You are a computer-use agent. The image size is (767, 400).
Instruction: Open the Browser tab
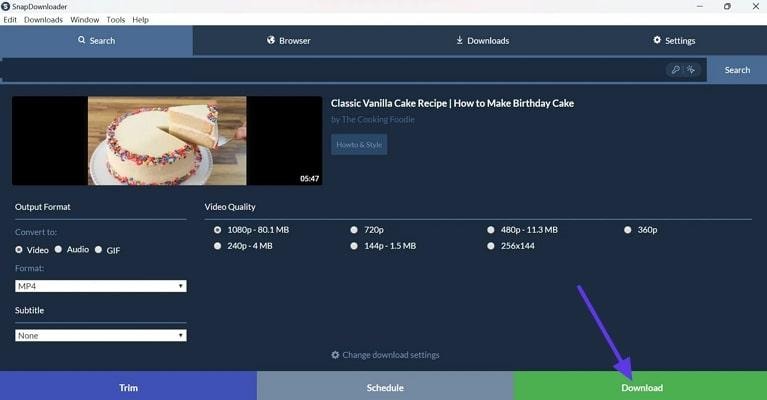pos(289,41)
